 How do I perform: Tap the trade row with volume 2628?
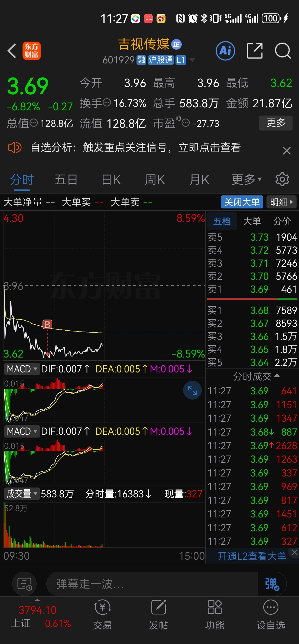(252, 446)
